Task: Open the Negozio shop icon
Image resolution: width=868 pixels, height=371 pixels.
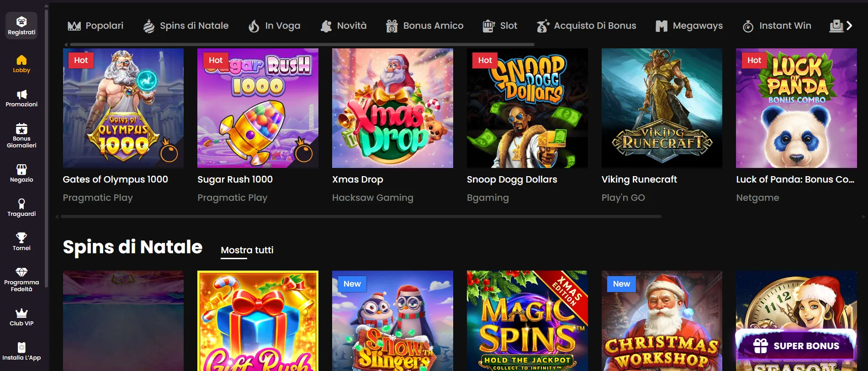Action: [21, 170]
